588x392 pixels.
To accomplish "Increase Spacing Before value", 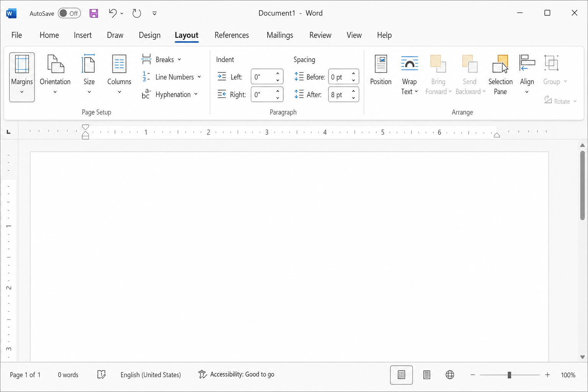I will pos(353,73).
